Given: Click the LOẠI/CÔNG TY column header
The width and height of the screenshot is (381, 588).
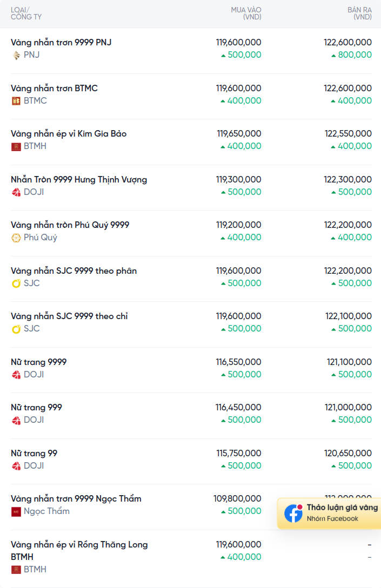Looking at the screenshot, I should click(x=26, y=13).
